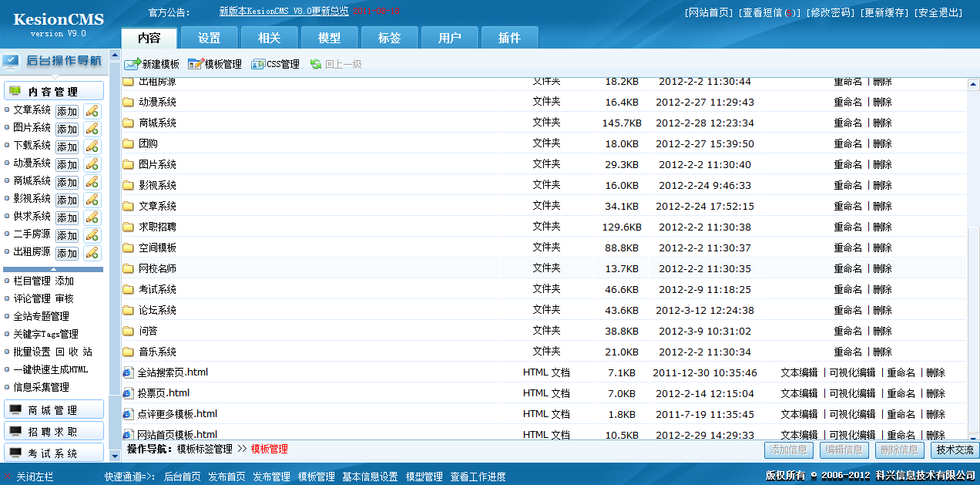Open the 网校名师 folder row
Screen dimensions: 980x485
(x=543, y=268)
